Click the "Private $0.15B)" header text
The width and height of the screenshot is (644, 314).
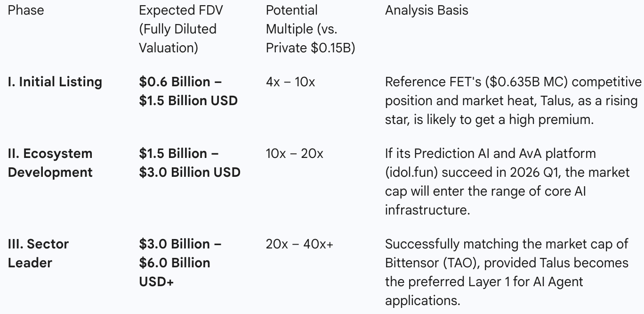tap(310, 48)
